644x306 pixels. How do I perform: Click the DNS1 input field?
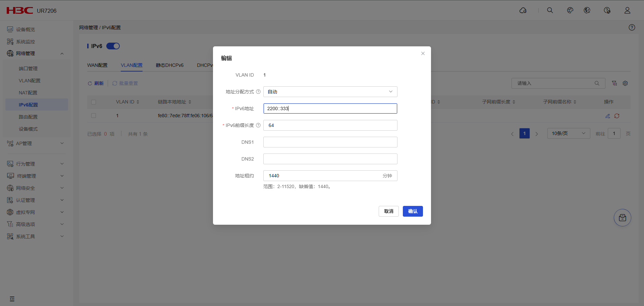pyautogui.click(x=330, y=142)
